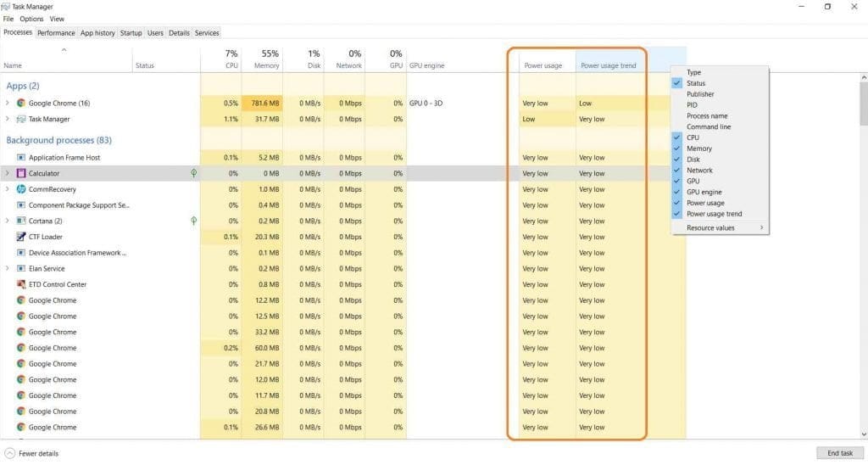Click the Application Frame Host icon

pyautogui.click(x=21, y=158)
